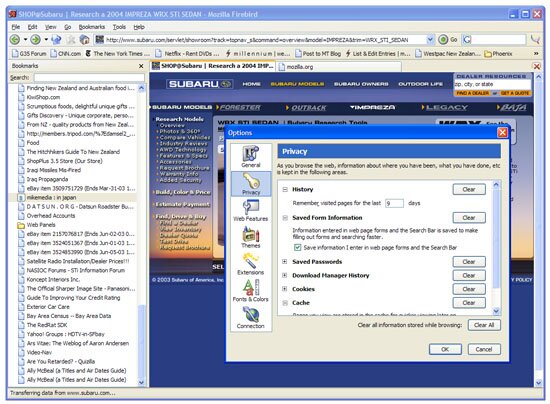Collapse the History section

(285, 189)
